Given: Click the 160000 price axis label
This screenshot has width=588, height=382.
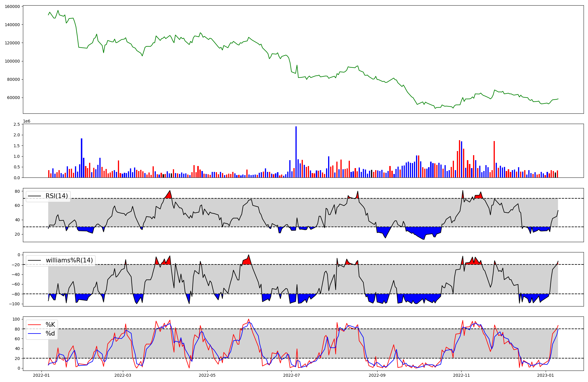Looking at the screenshot, I should pyautogui.click(x=12, y=6).
